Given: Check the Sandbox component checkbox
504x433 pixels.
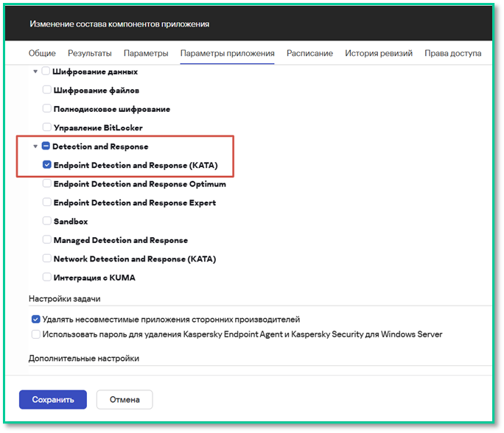Looking at the screenshot, I should tap(47, 221).
